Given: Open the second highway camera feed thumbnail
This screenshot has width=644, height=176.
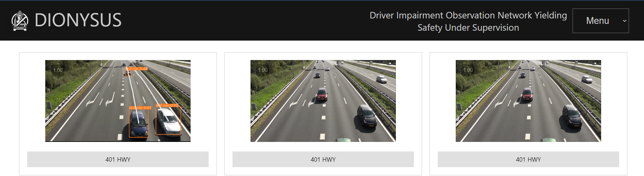Looking at the screenshot, I should click(323, 101).
